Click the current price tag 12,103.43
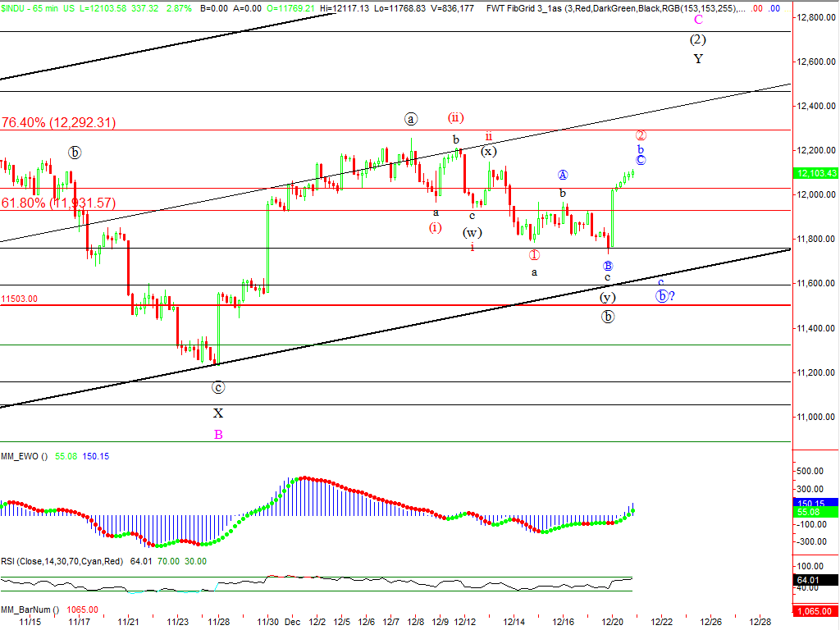The height and width of the screenshot is (630, 840). pos(815,173)
